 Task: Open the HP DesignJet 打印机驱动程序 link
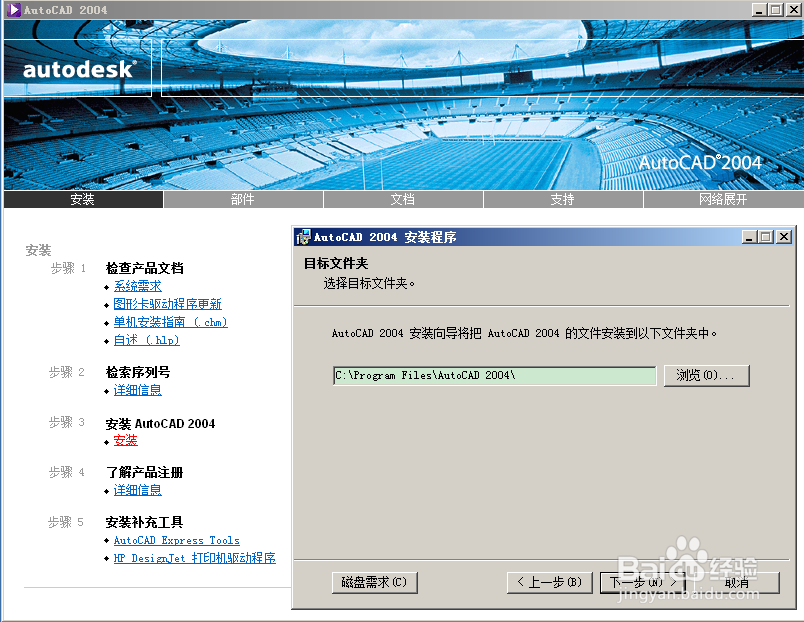194,558
